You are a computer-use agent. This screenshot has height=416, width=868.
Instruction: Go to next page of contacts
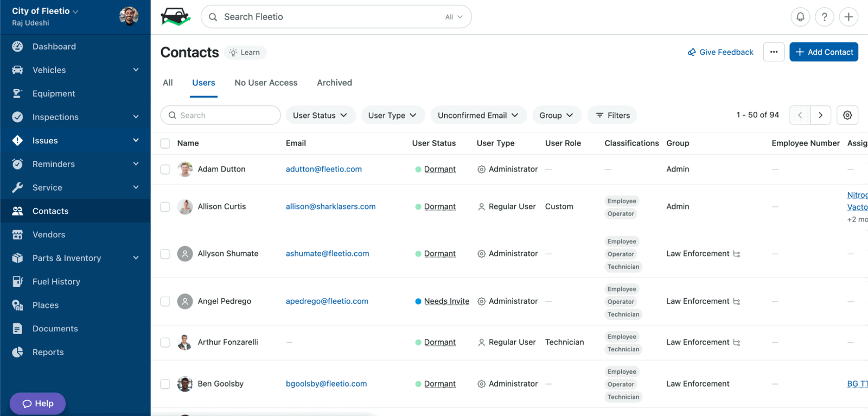pyautogui.click(x=821, y=115)
